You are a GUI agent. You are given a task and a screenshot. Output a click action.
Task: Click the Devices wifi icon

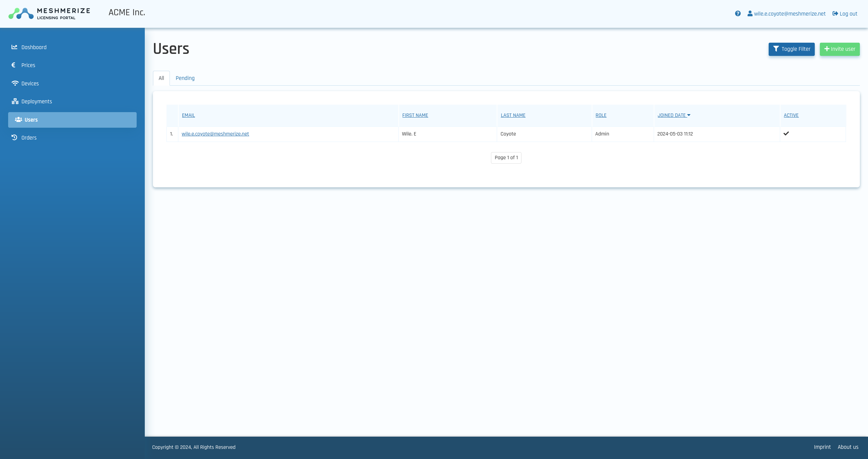(15, 83)
